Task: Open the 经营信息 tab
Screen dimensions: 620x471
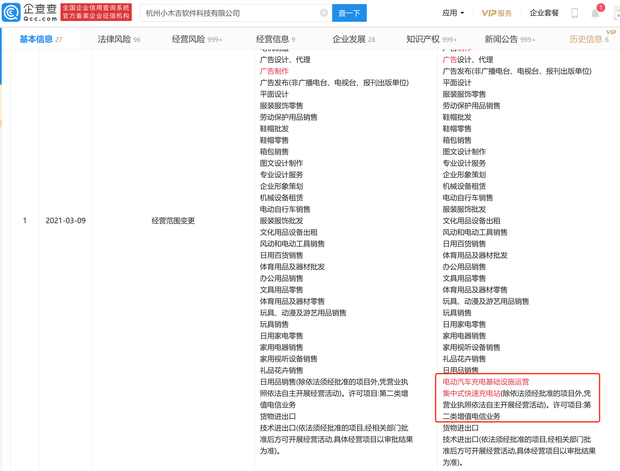Action: [x=272, y=39]
